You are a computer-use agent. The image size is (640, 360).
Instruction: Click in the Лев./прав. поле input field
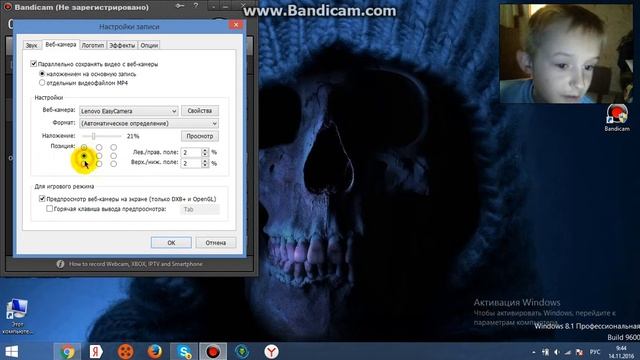pyautogui.click(x=191, y=152)
